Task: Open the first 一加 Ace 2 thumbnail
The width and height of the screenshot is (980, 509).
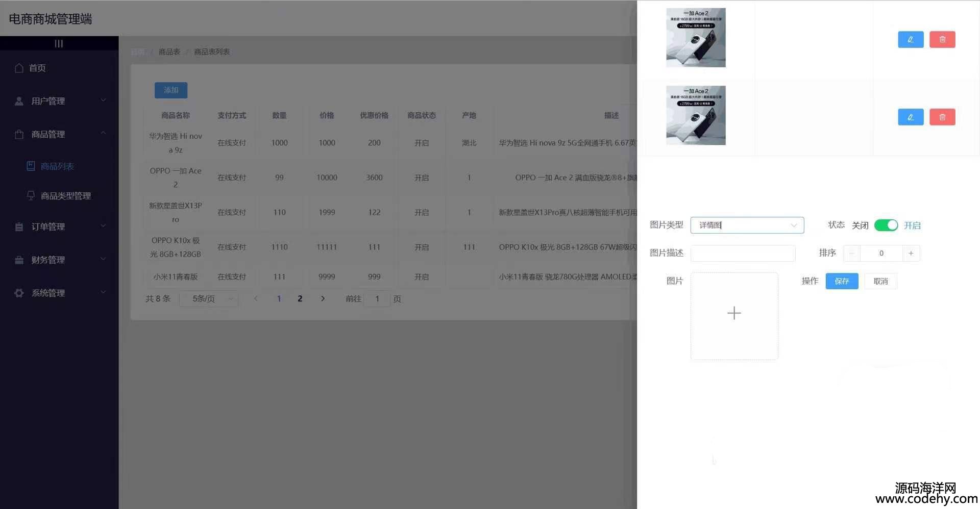Action: point(696,38)
